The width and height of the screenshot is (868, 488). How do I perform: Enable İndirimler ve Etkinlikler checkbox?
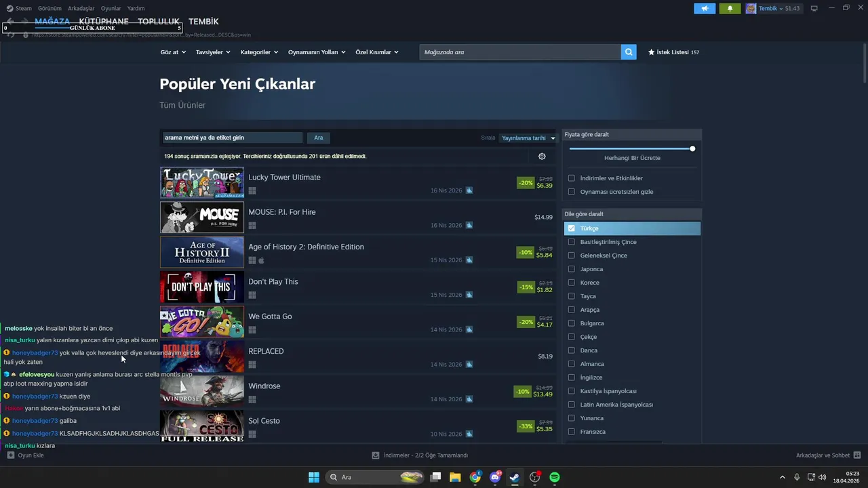(x=571, y=178)
